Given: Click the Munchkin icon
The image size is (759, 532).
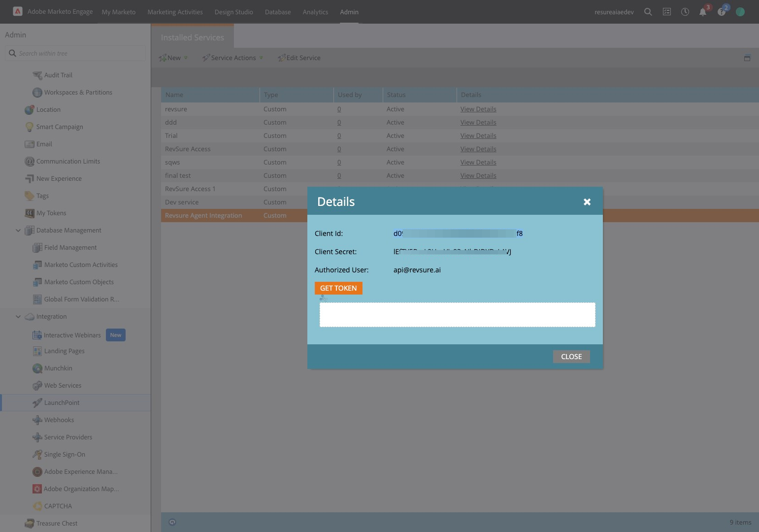Looking at the screenshot, I should point(37,368).
